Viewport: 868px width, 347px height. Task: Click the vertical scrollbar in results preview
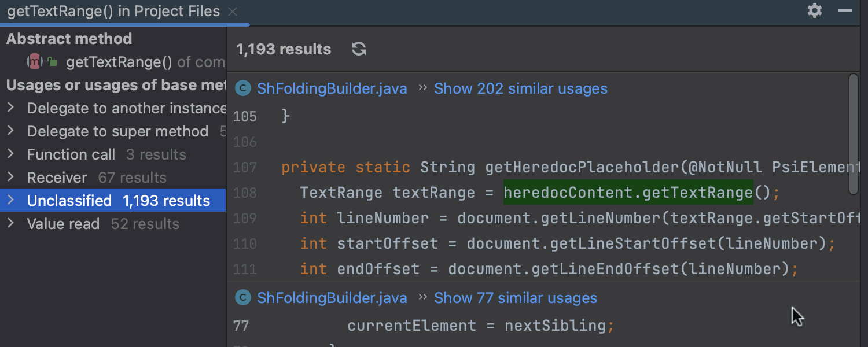tap(853, 134)
